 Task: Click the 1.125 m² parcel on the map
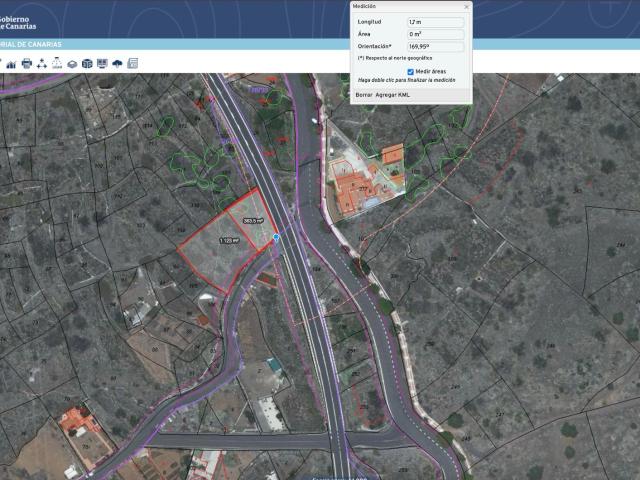coord(229,240)
